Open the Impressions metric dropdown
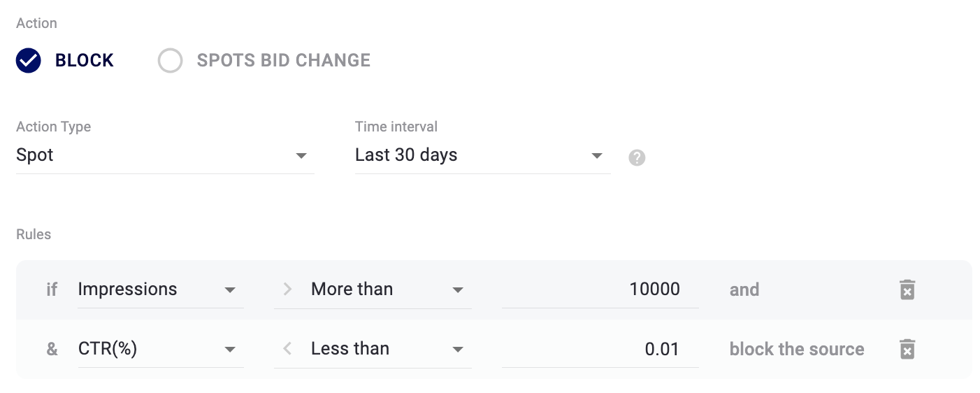980x393 pixels. [161, 290]
